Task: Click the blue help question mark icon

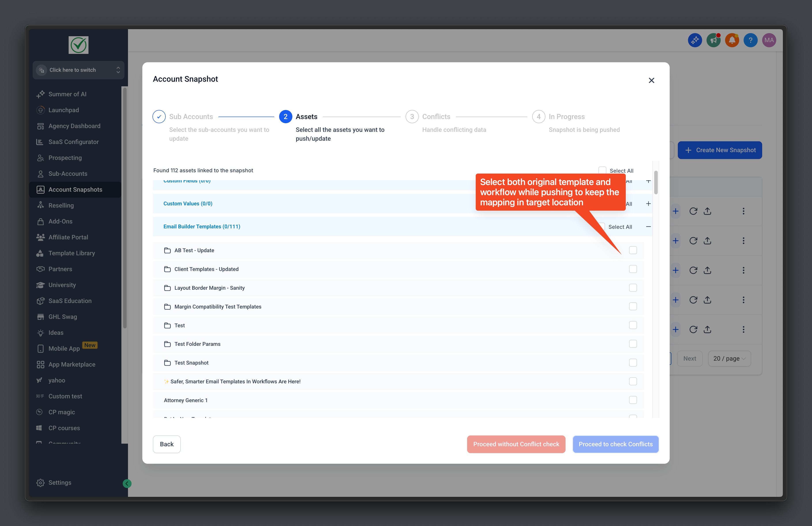Action: tap(750, 40)
